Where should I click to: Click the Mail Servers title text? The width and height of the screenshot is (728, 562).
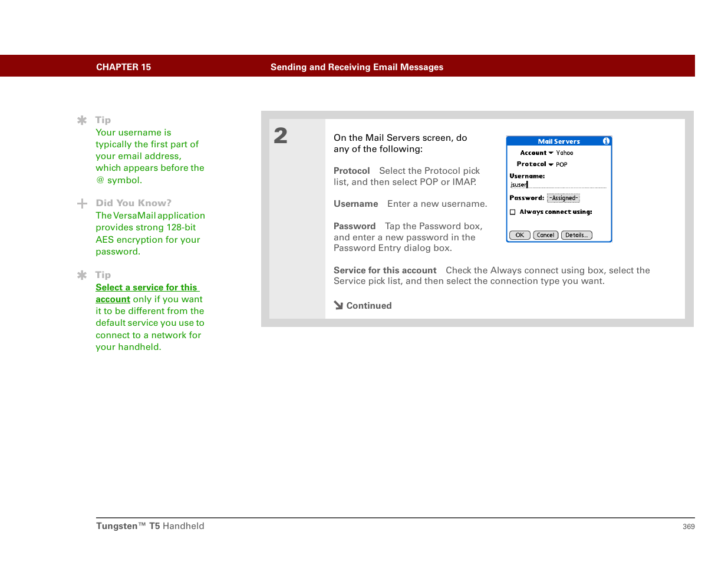click(x=559, y=141)
